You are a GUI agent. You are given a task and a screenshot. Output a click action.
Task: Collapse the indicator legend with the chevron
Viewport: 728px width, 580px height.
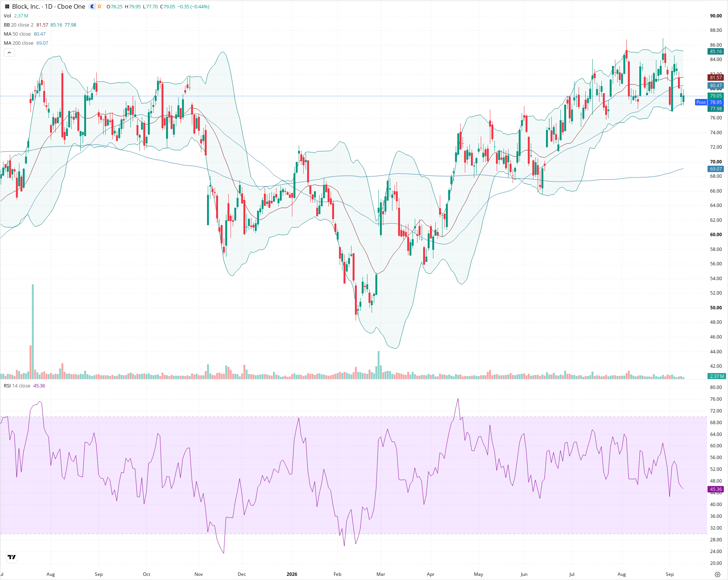point(9,52)
